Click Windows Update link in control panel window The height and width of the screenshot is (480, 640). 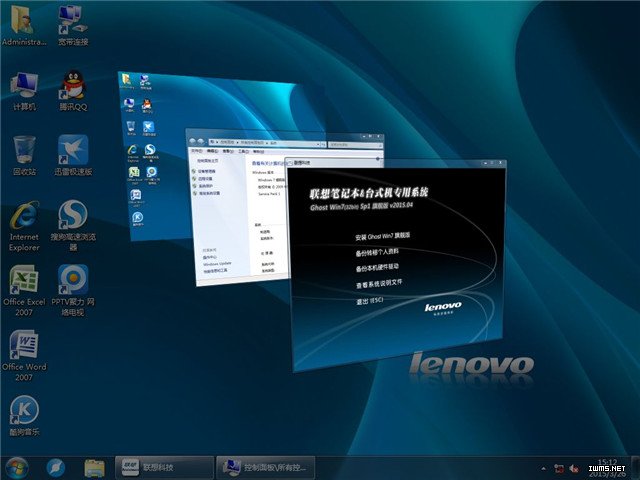(217, 264)
